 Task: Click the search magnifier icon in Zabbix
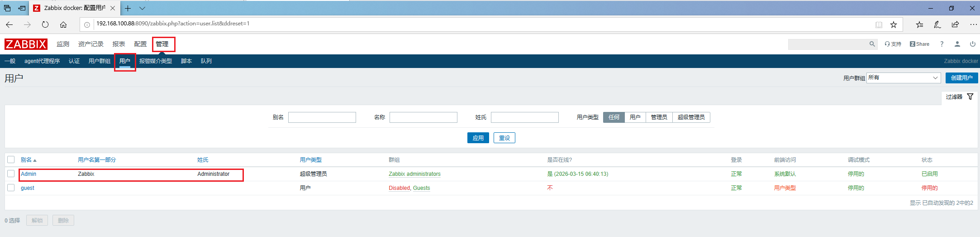pos(872,44)
